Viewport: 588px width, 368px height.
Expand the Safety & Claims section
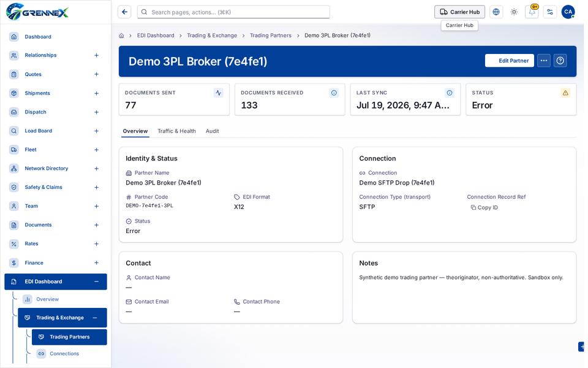point(96,188)
